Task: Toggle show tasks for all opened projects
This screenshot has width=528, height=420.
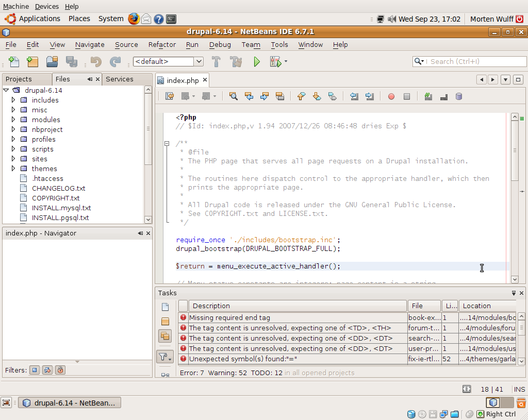Action: pyautogui.click(x=165, y=336)
